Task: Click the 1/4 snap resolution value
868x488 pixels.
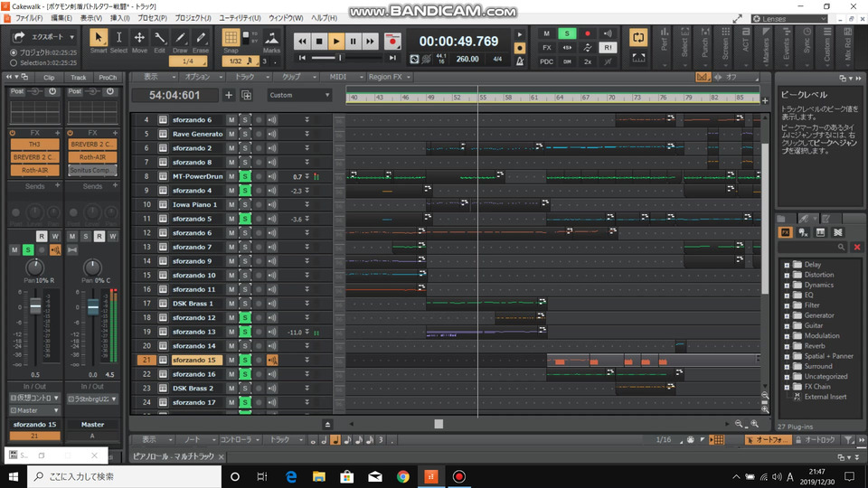Action: (x=188, y=61)
